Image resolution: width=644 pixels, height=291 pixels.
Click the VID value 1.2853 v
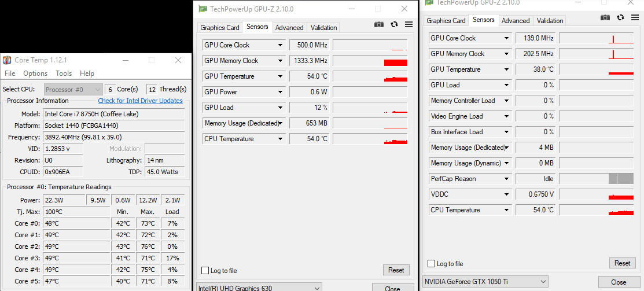(x=63, y=149)
